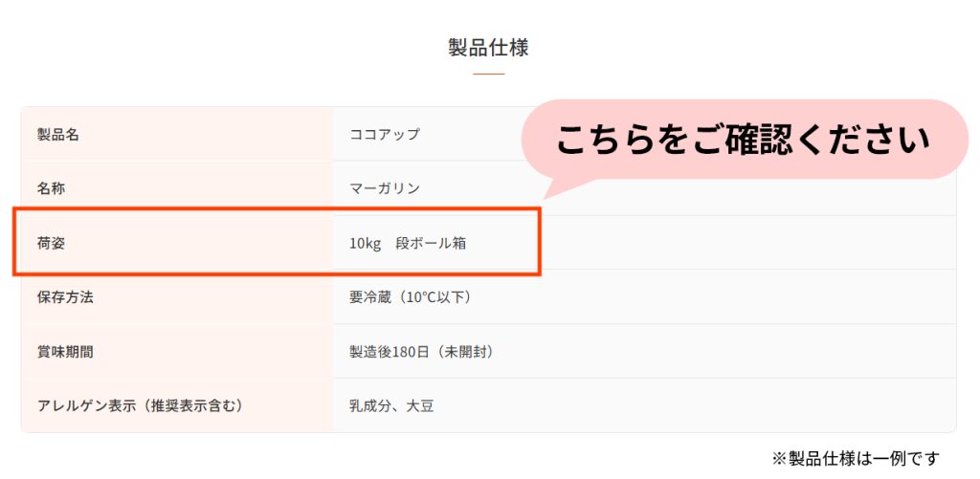Select the 製品名 label cell
The height and width of the screenshot is (479, 980).
[177, 134]
